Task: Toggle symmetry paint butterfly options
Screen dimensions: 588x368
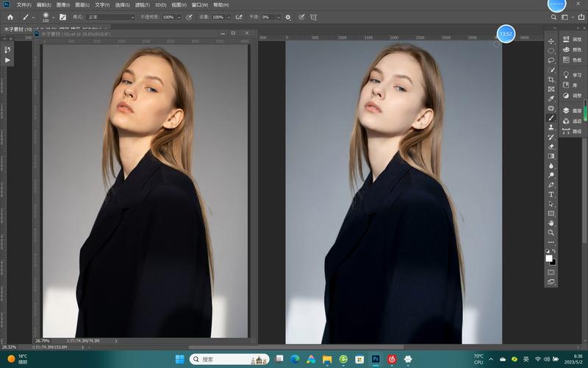Action: point(314,17)
